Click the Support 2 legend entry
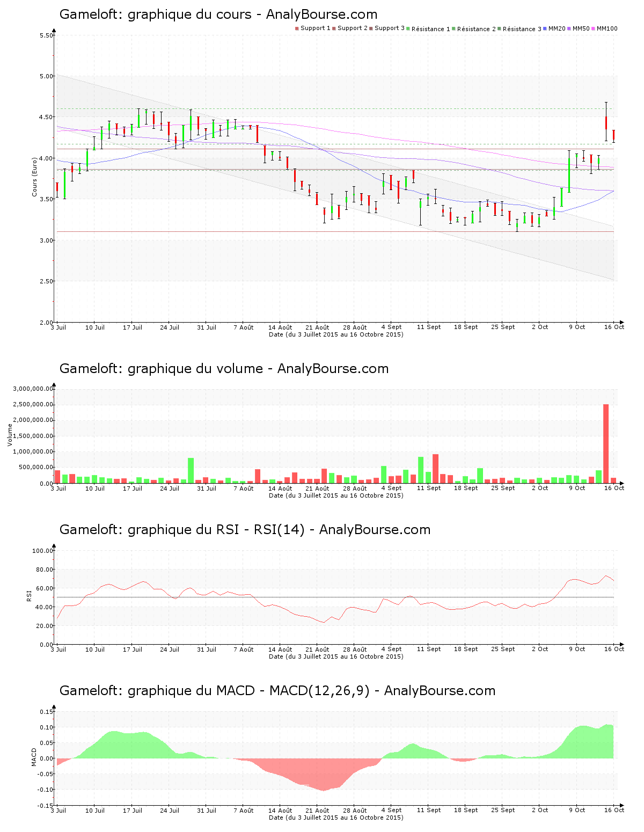Screen dimensions: 644x832 350,28
